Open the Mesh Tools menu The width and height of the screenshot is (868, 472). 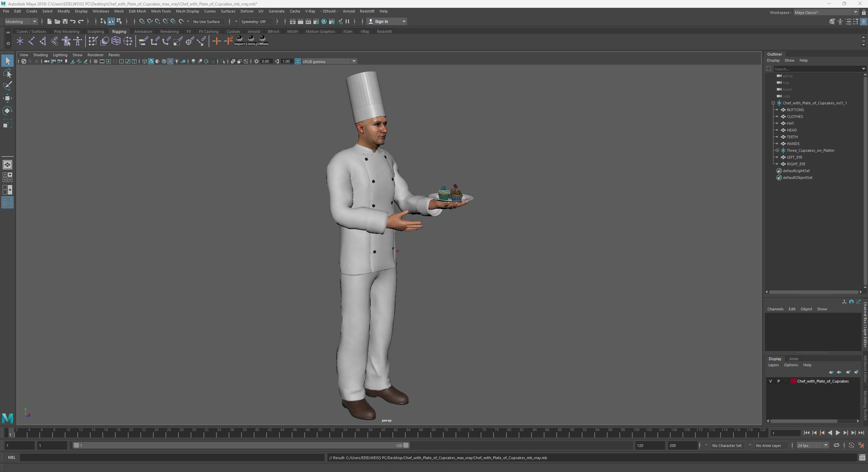point(161,11)
